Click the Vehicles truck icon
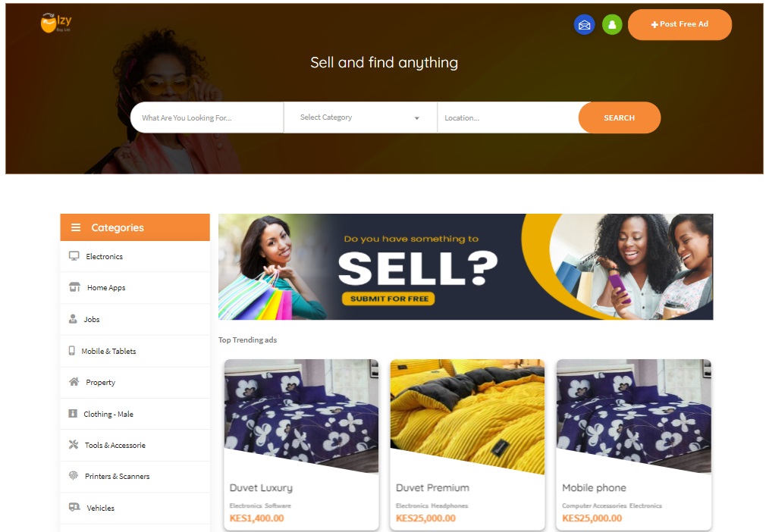The width and height of the screenshot is (769, 532). (74, 508)
